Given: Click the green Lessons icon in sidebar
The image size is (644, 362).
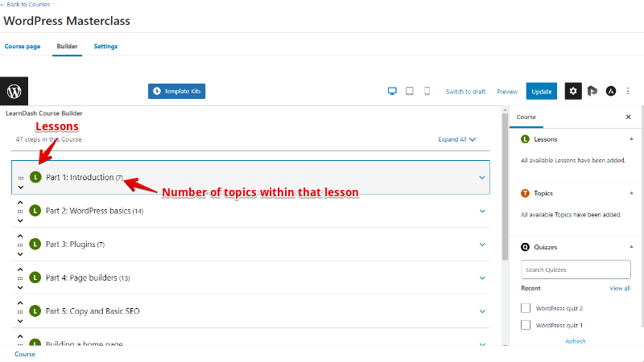Looking at the screenshot, I should pos(526,139).
